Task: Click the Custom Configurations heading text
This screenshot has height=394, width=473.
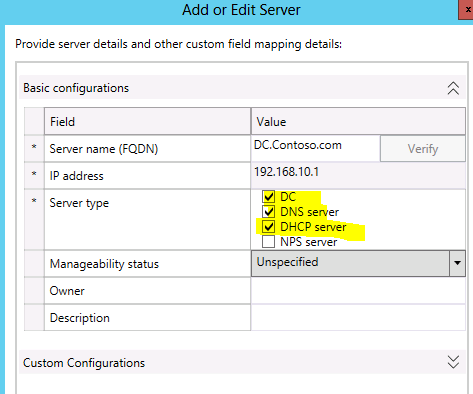Action: pos(84,363)
